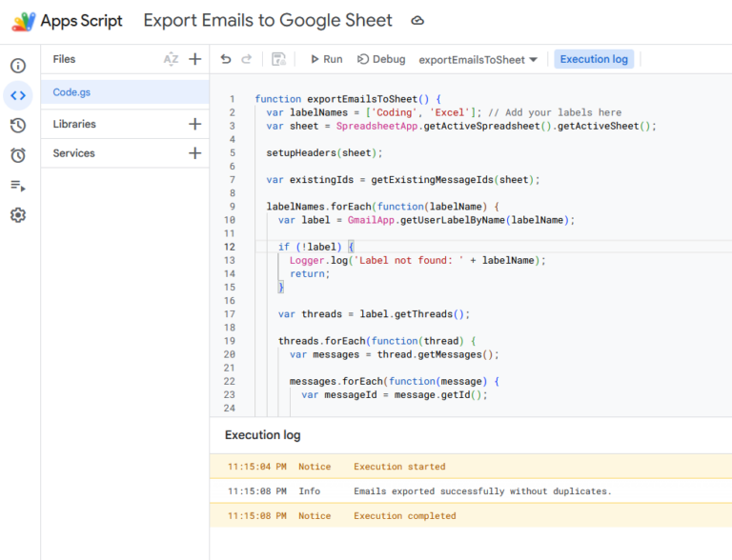
Task: Open the Executions list icon
Action: coord(18,186)
